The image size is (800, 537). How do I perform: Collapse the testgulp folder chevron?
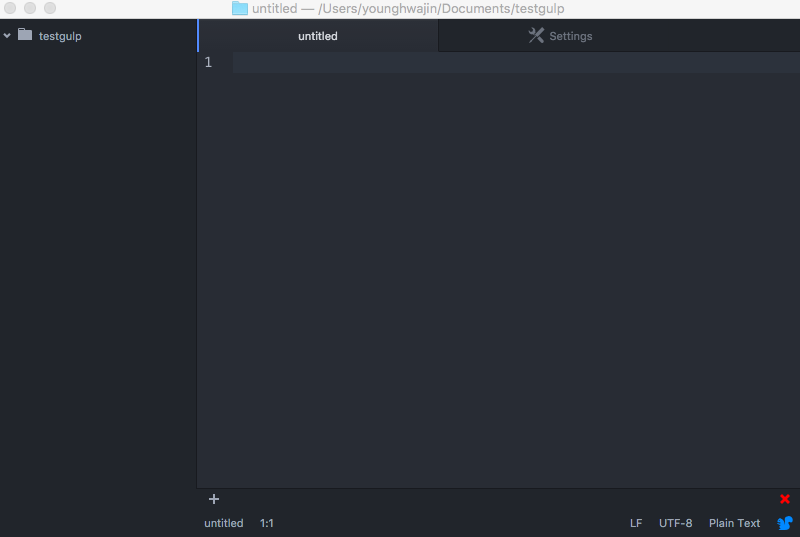pos(7,36)
